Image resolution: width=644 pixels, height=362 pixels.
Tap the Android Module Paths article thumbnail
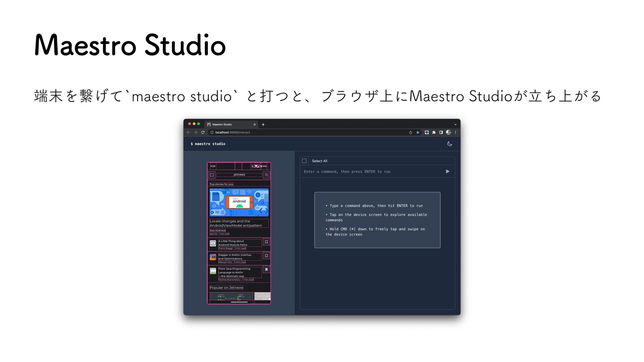(x=213, y=243)
